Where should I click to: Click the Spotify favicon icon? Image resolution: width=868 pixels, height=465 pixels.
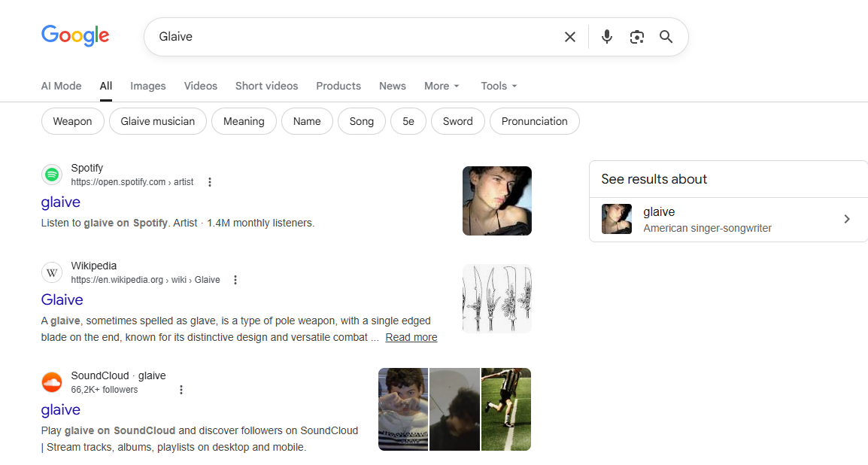tap(51, 175)
